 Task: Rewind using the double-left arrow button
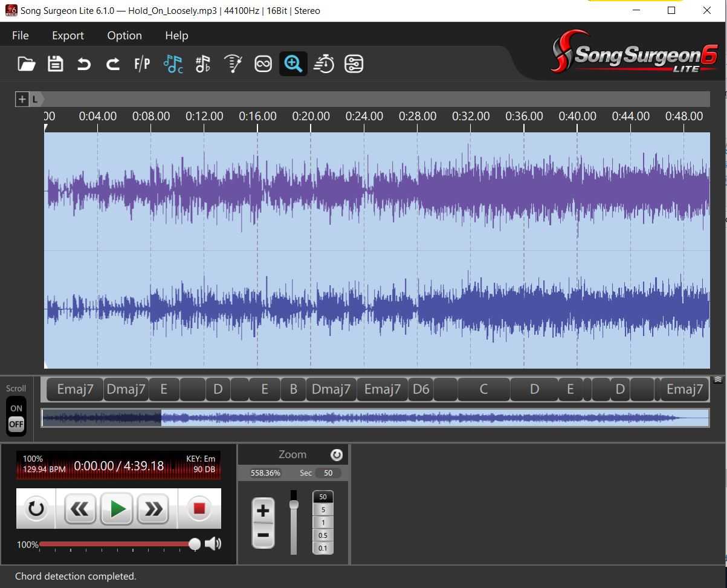click(x=80, y=509)
